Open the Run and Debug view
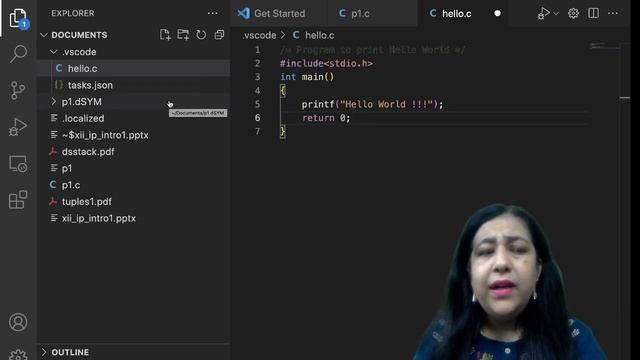The width and height of the screenshot is (640, 360). pyautogui.click(x=18, y=127)
